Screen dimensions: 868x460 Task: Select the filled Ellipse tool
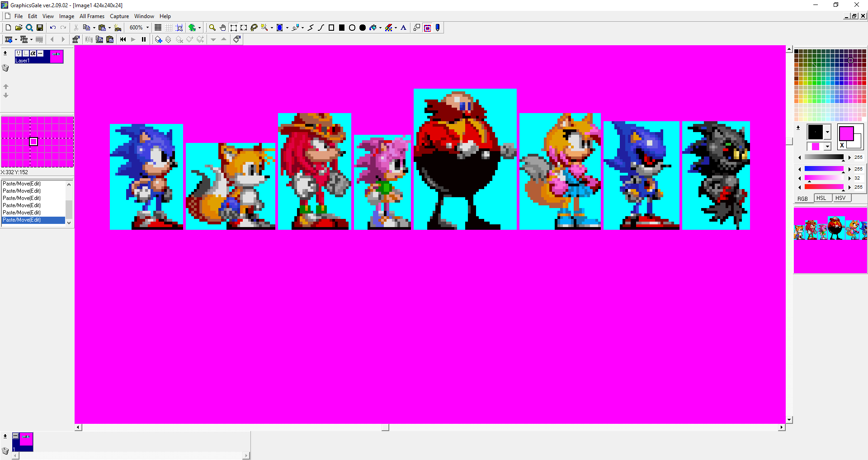(x=363, y=28)
